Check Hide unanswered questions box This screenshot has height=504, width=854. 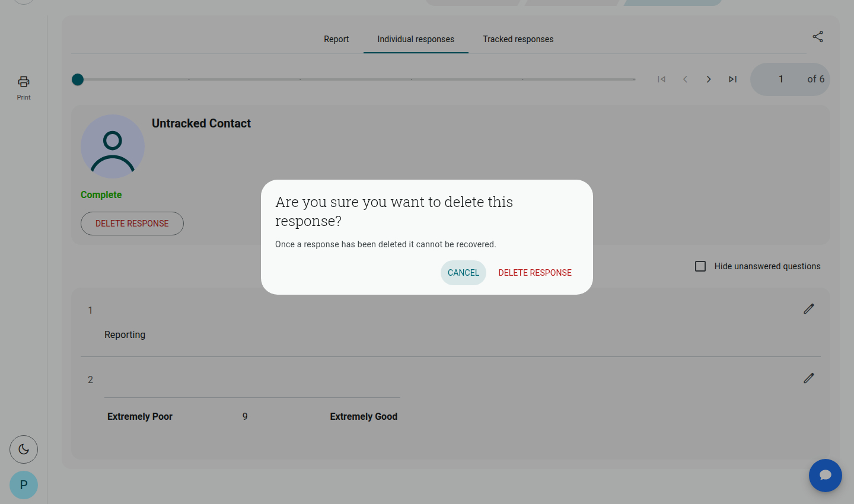pyautogui.click(x=700, y=266)
